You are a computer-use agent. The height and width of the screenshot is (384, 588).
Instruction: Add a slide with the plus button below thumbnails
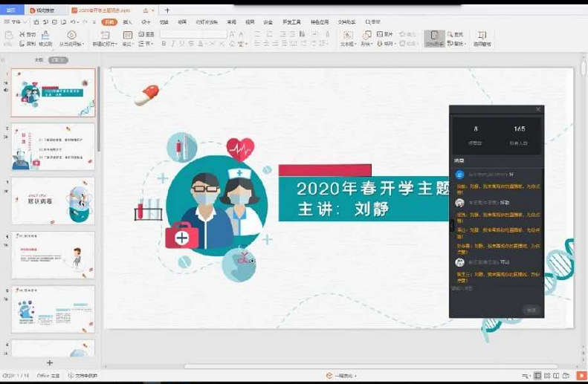click(x=50, y=362)
